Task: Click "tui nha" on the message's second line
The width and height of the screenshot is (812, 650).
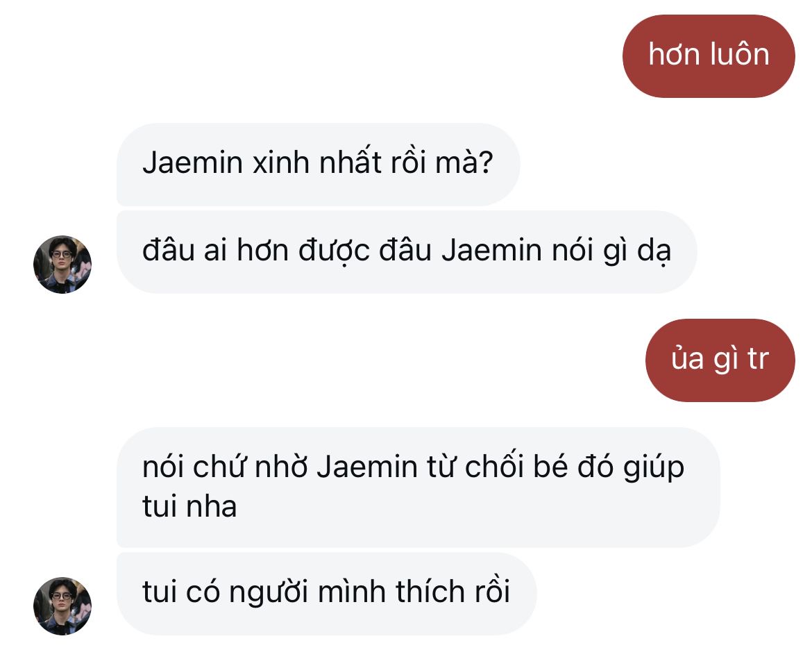Action: pyautogui.click(x=189, y=506)
